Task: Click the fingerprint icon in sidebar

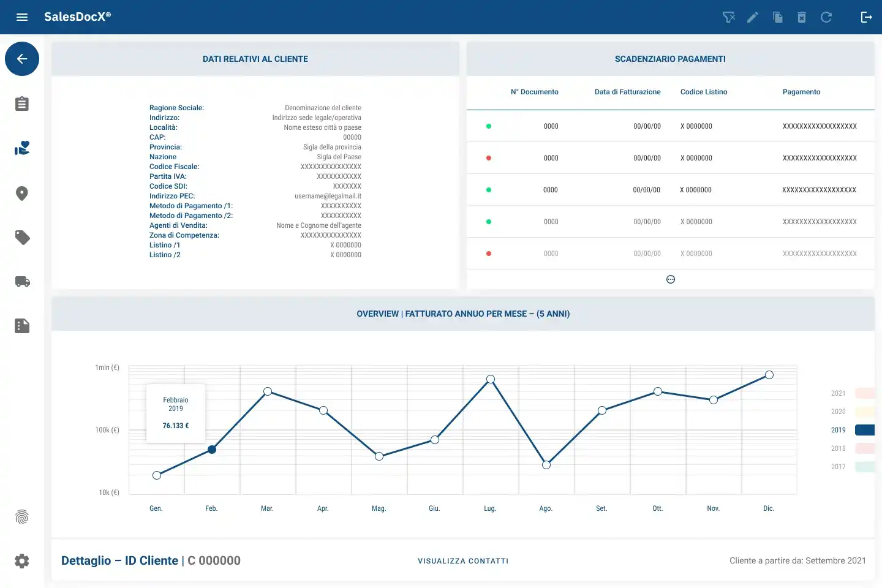Action: (22, 517)
